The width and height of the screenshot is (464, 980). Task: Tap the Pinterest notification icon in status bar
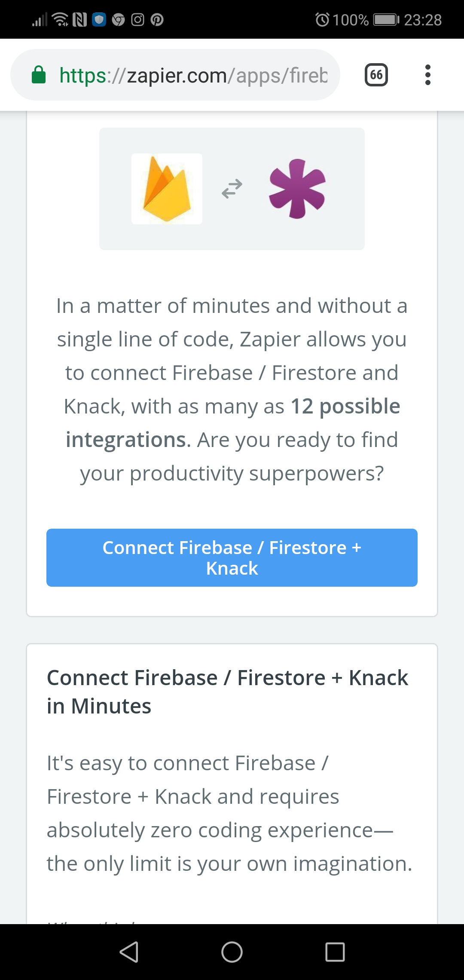click(157, 20)
